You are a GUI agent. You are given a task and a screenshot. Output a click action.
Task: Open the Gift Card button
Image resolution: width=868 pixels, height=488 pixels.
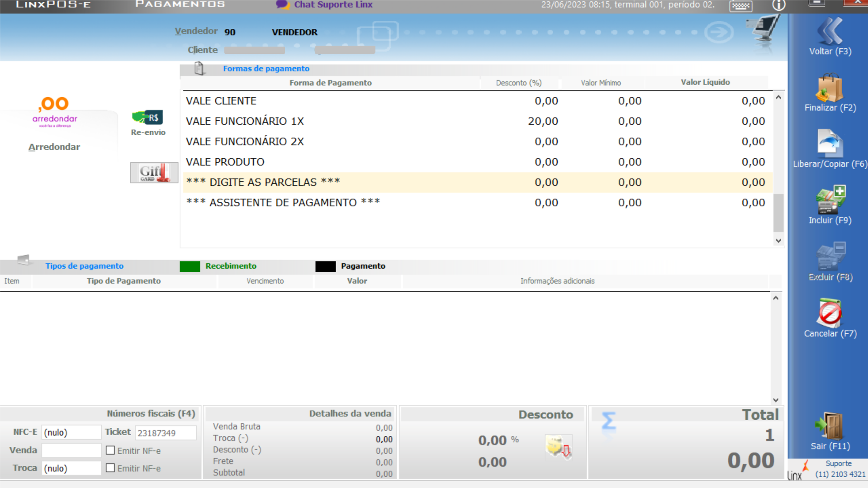(x=154, y=172)
